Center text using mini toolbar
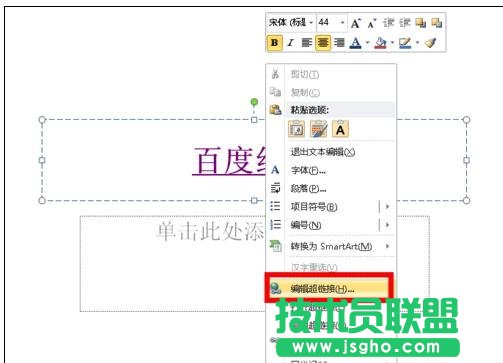503x363 pixels. (x=323, y=43)
